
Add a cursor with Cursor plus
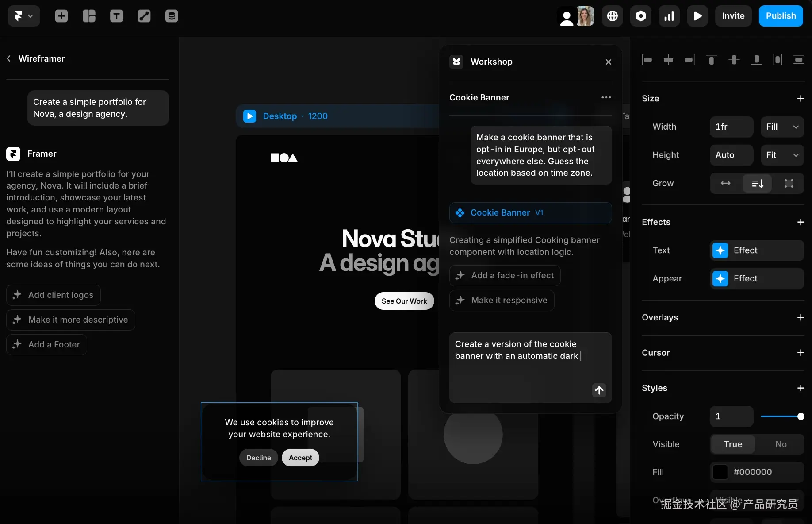(x=801, y=353)
